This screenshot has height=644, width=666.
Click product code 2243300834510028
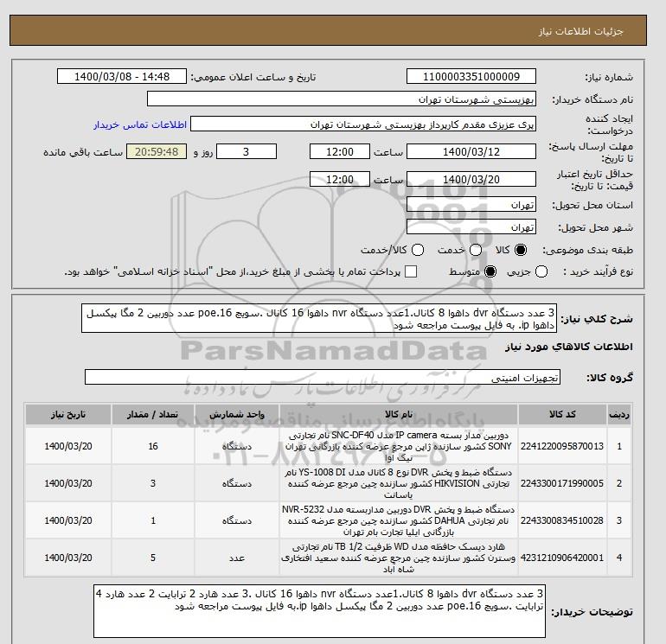[562, 520]
